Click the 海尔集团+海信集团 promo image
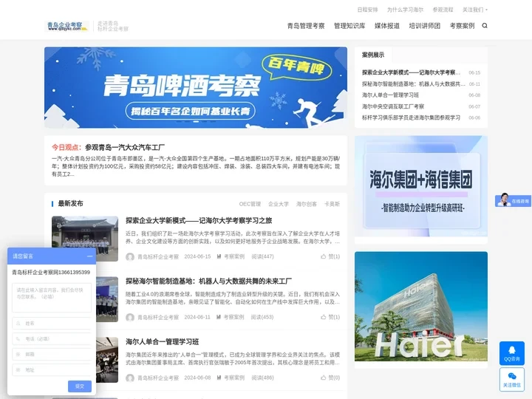The image size is (532, 399). pos(421,186)
